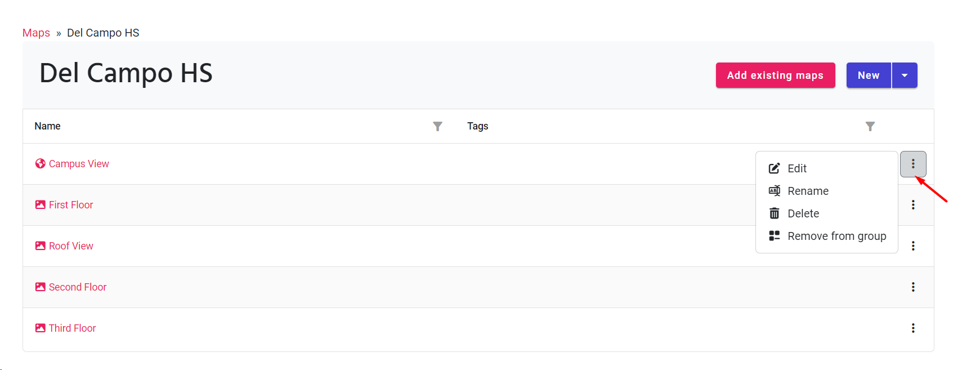Click the Campus View globe icon
Viewport: 980px width, 370px height.
pyautogui.click(x=40, y=164)
